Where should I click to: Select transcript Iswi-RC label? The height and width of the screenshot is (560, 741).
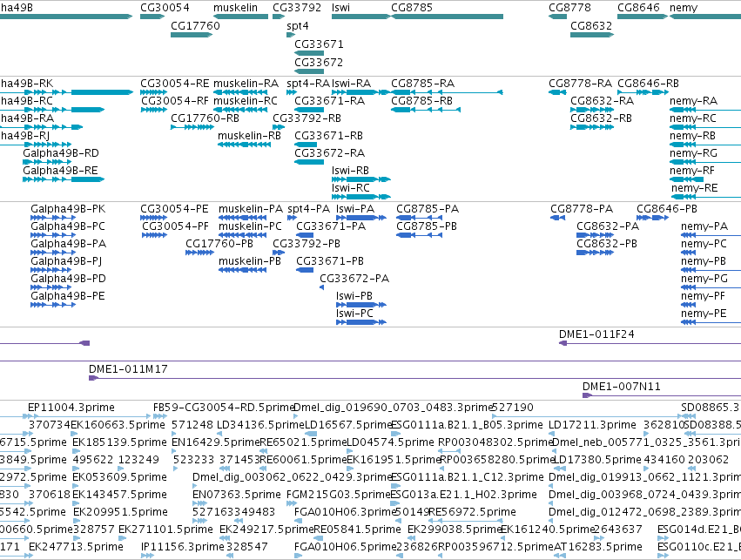[351, 188]
